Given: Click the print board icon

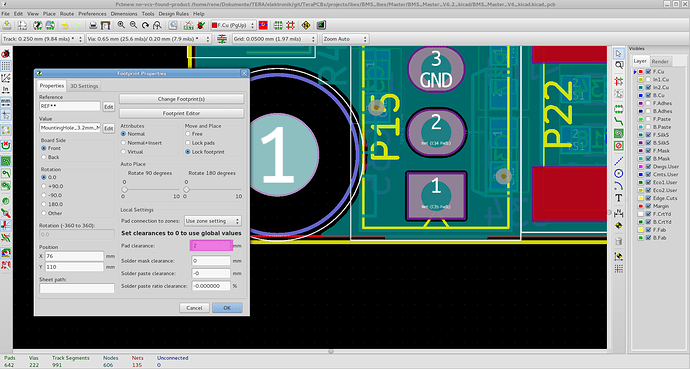Looking at the screenshot, I should (x=93, y=26).
